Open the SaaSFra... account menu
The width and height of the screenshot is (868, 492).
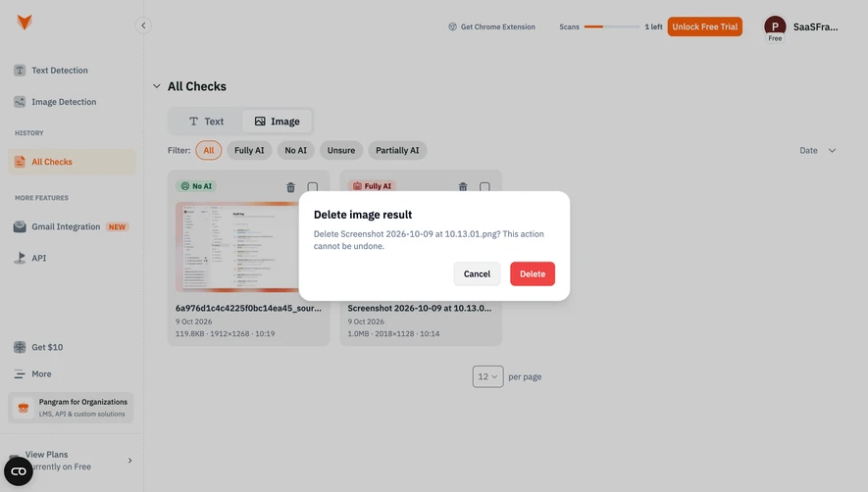pyautogui.click(x=815, y=26)
